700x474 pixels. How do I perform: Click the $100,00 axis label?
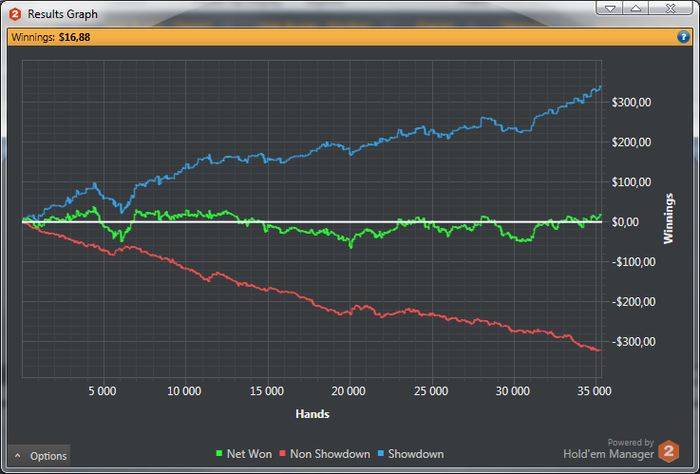pyautogui.click(x=631, y=182)
